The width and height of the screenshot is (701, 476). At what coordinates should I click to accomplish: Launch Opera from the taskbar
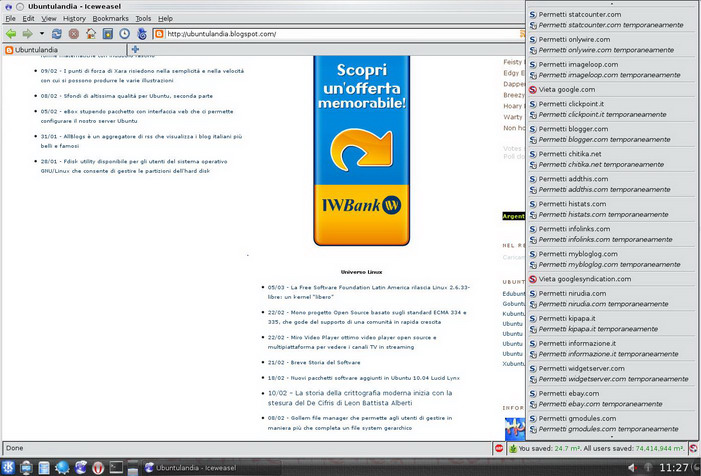point(98,467)
